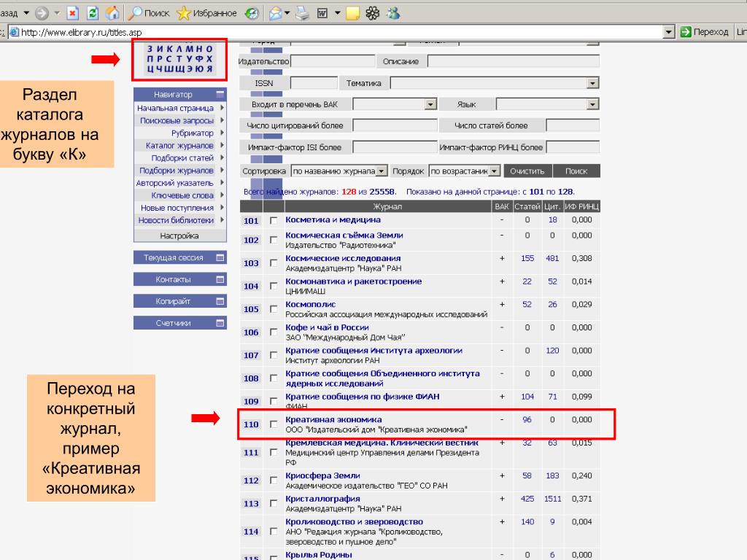Open browser history clock icon
Screen dimensions: 747x560
[252, 13]
